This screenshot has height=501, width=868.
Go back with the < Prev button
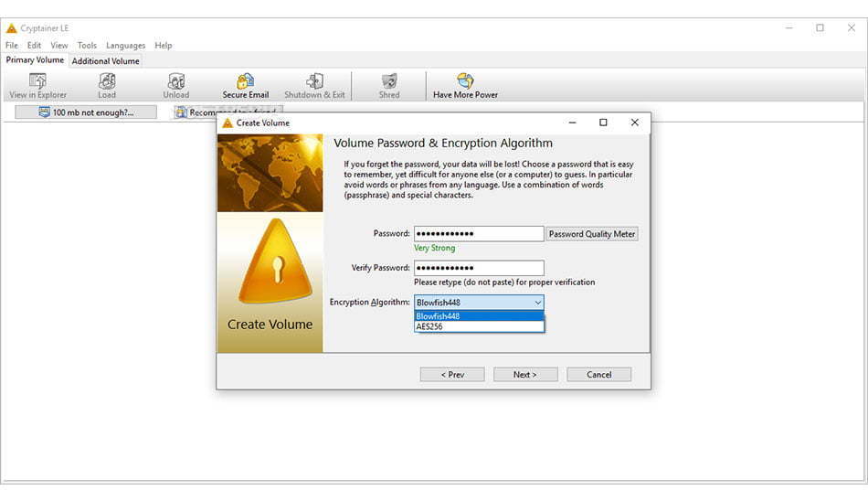pyautogui.click(x=452, y=375)
